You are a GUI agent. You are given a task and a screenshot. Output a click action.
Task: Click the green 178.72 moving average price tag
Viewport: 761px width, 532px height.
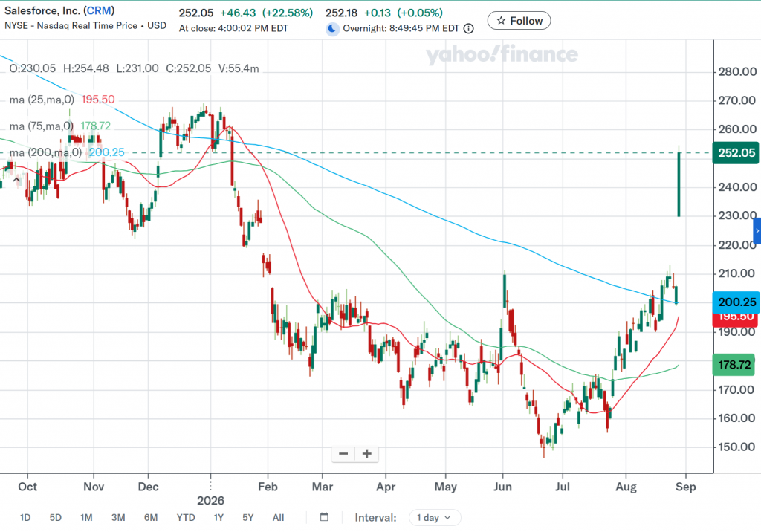pos(734,365)
